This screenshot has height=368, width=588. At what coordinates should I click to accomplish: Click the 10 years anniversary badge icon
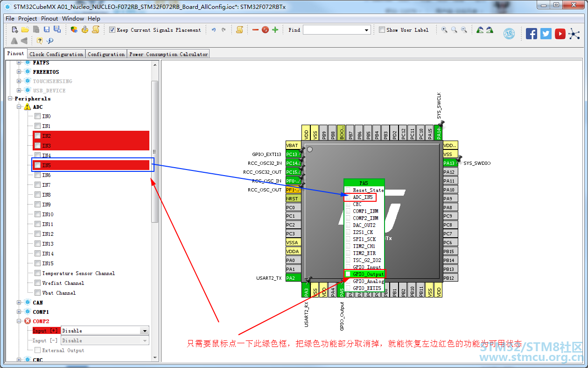[509, 34]
